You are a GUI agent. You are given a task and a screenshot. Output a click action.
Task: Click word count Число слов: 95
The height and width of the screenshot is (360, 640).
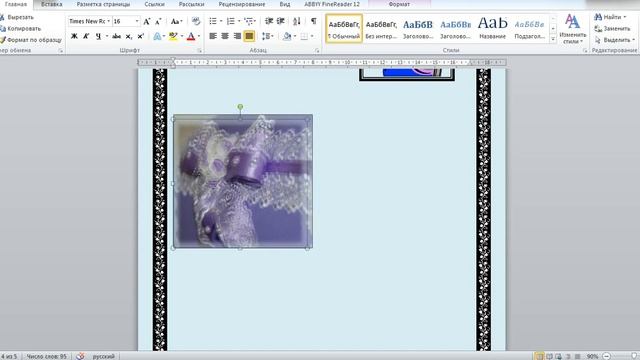(47, 356)
